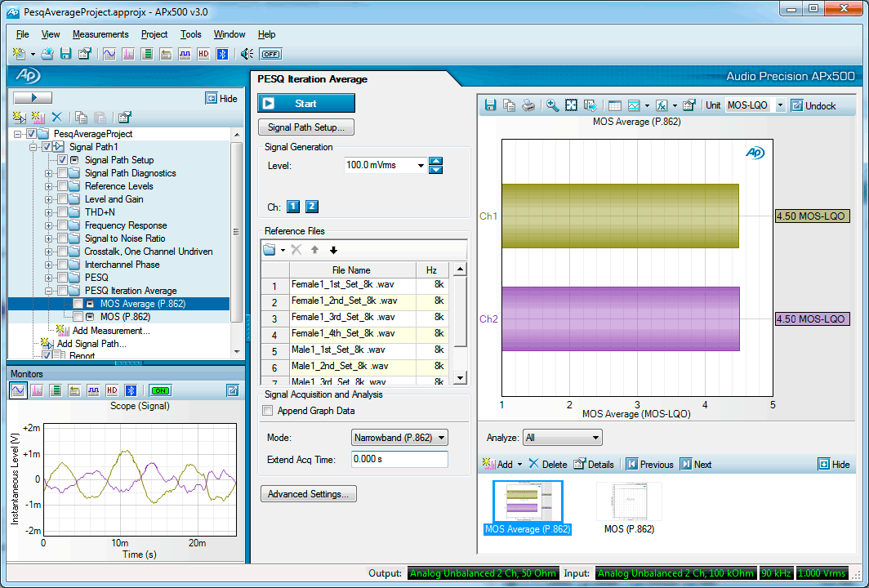The height and width of the screenshot is (588, 869).
Task: Open the Measurements menu
Action: point(100,34)
